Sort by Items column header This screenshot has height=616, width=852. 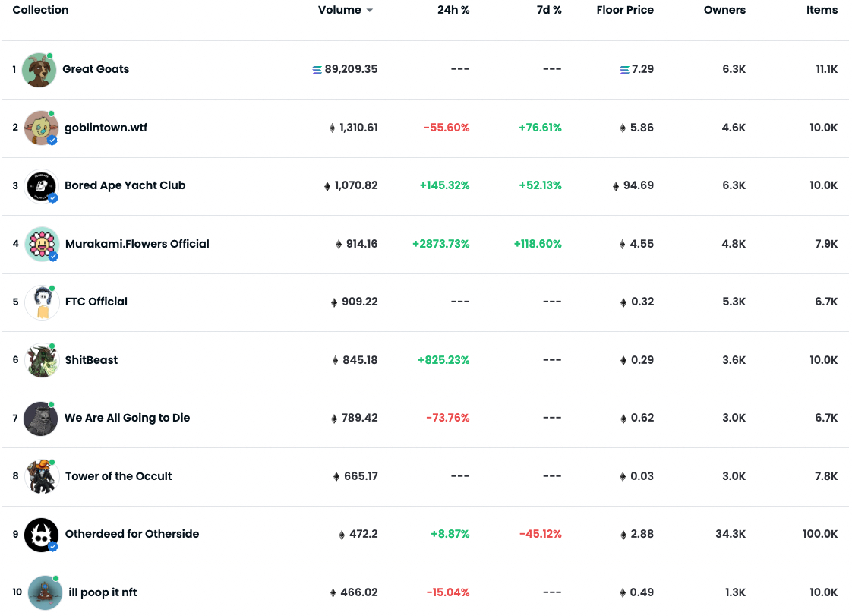pos(822,10)
